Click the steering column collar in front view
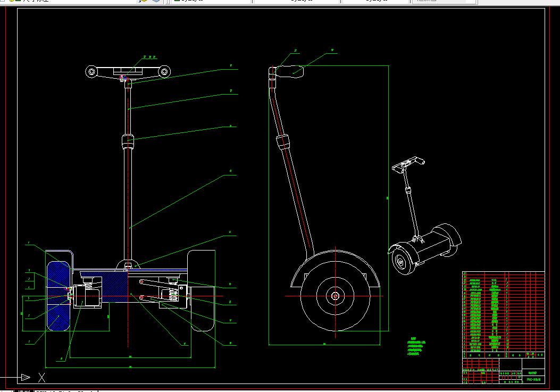 pos(128,142)
